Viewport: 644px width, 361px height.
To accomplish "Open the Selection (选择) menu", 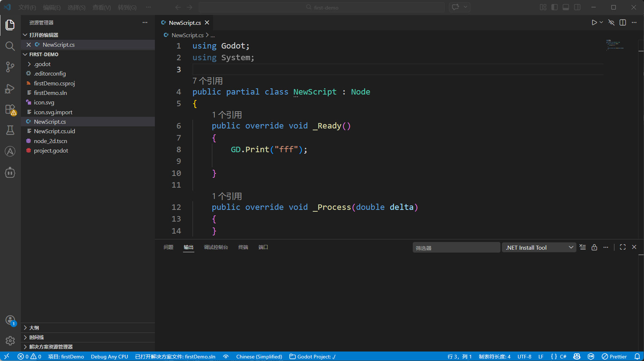I will click(x=76, y=7).
